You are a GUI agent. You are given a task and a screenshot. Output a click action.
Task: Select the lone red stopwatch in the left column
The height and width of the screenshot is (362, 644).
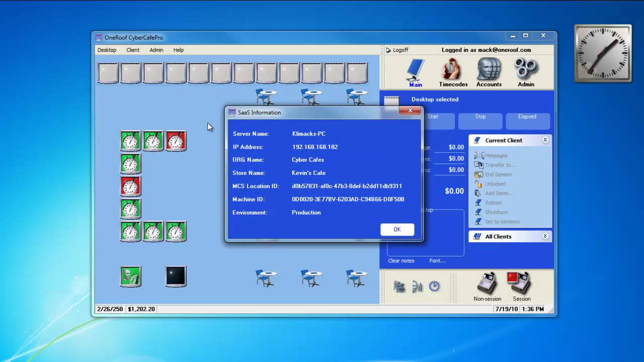131,186
